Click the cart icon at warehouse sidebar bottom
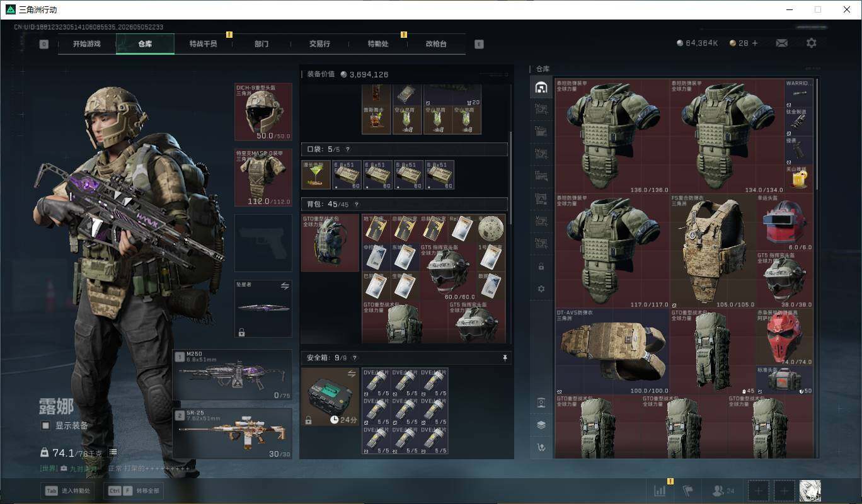Image resolution: width=862 pixels, height=504 pixels. pos(541,447)
